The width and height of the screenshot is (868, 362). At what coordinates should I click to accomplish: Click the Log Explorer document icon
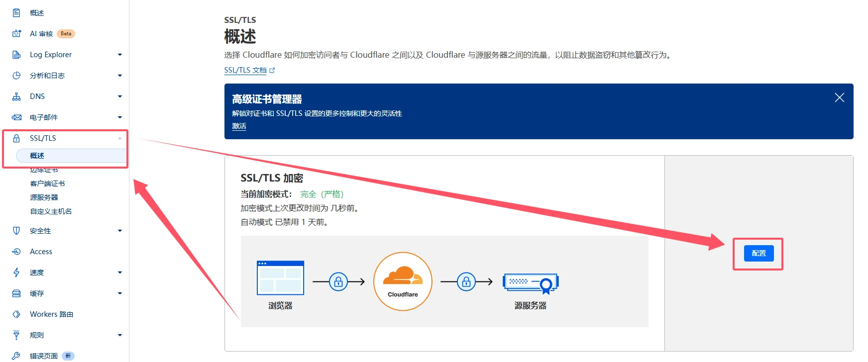[x=16, y=55]
